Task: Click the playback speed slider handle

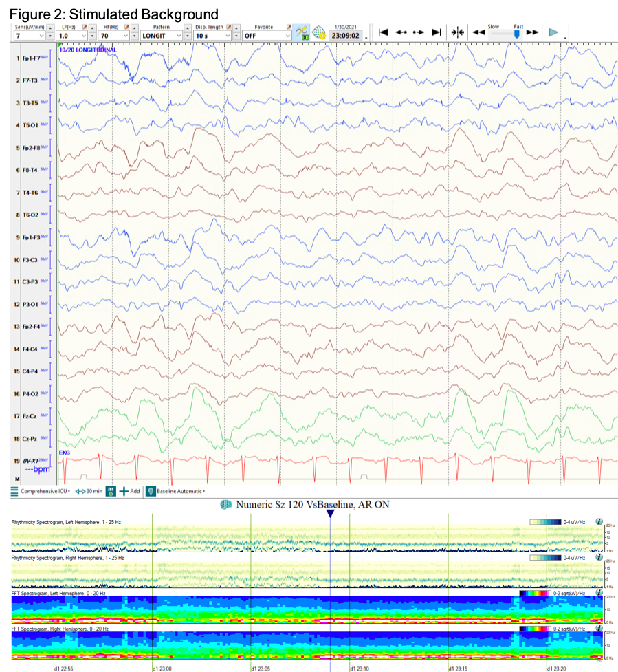Action: coord(517,32)
